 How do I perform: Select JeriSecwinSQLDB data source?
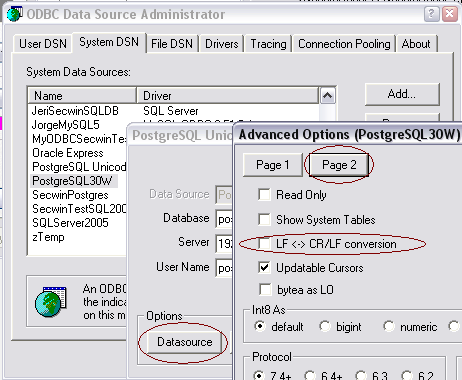75,111
